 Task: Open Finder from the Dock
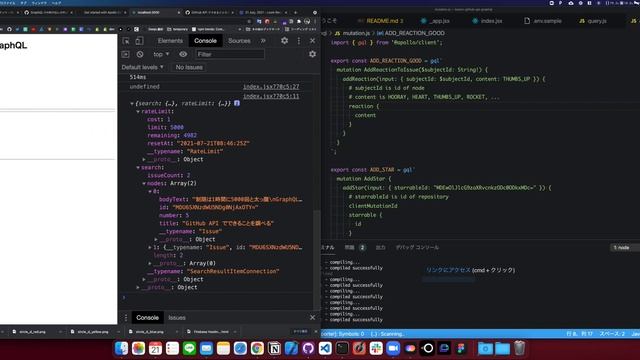pos(121,348)
